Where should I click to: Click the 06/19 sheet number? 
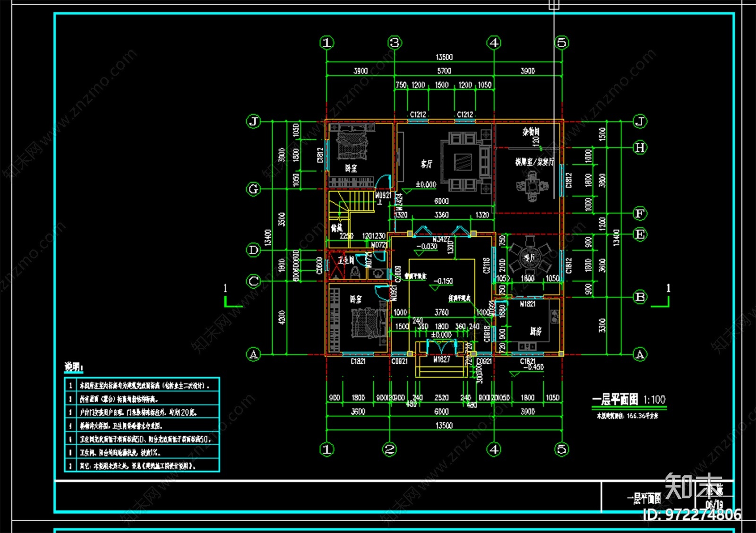(714, 504)
